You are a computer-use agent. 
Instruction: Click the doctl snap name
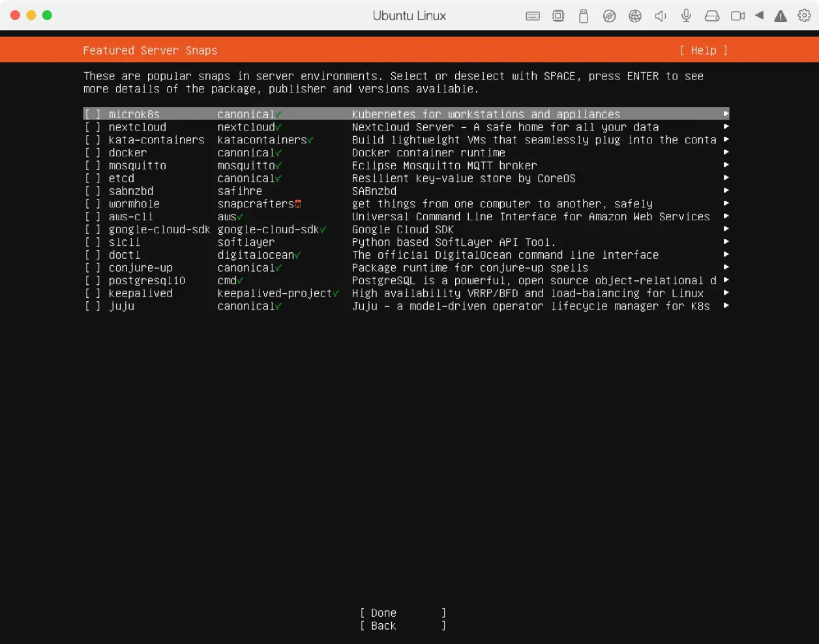pyautogui.click(x=125, y=255)
